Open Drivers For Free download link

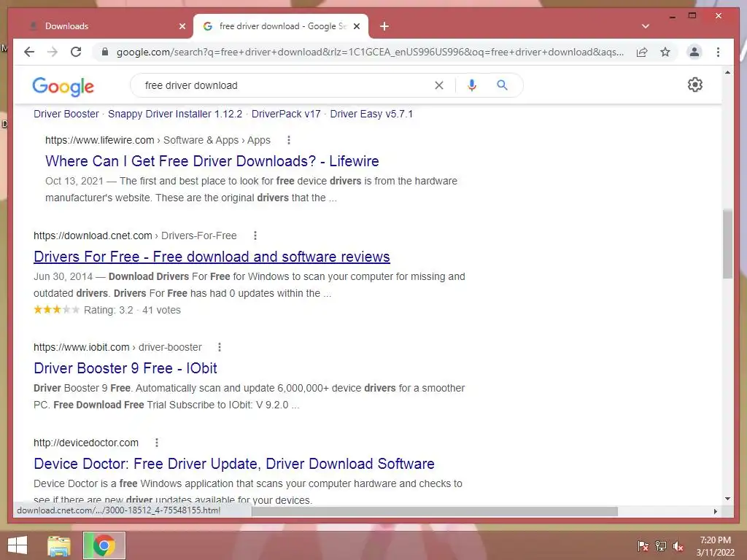pos(212,257)
